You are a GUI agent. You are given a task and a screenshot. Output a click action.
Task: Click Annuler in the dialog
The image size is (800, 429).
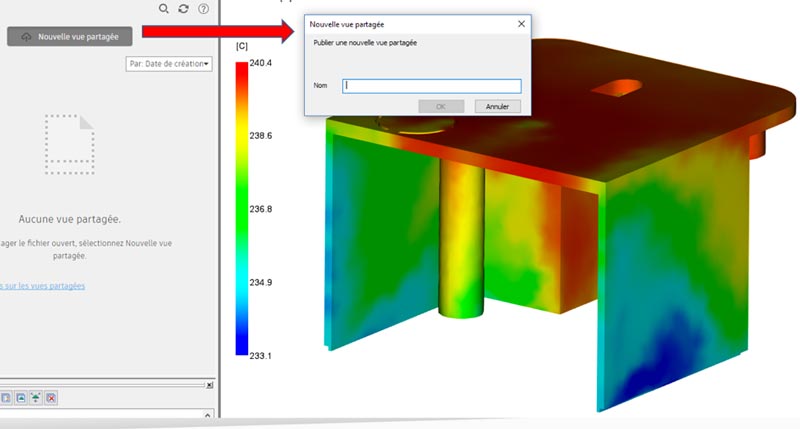[497, 106]
